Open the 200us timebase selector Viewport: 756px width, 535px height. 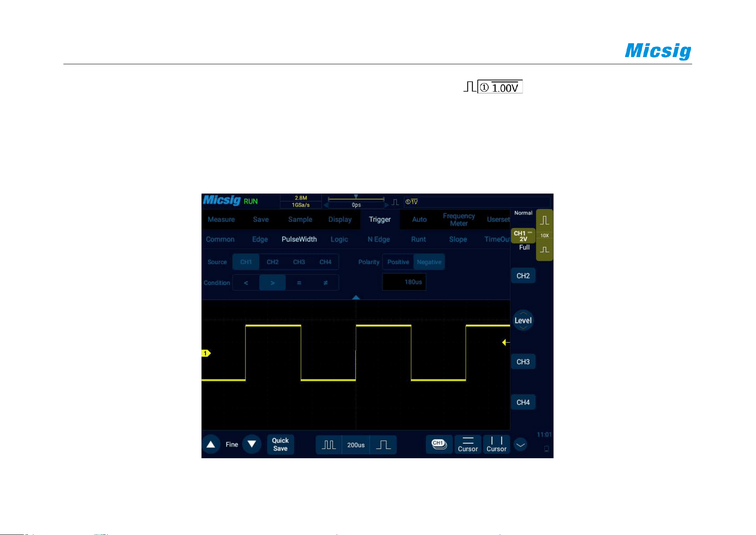coord(356,445)
